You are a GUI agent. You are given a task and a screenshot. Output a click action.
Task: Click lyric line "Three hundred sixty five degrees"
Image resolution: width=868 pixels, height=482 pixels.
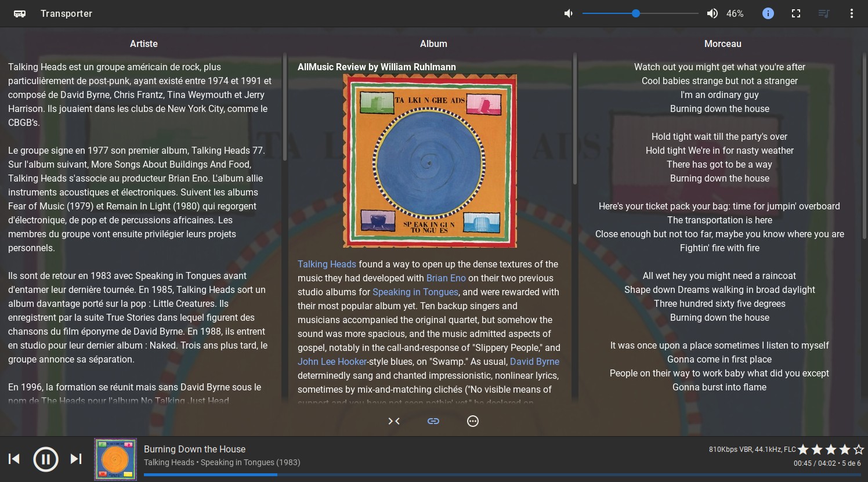[x=719, y=303]
